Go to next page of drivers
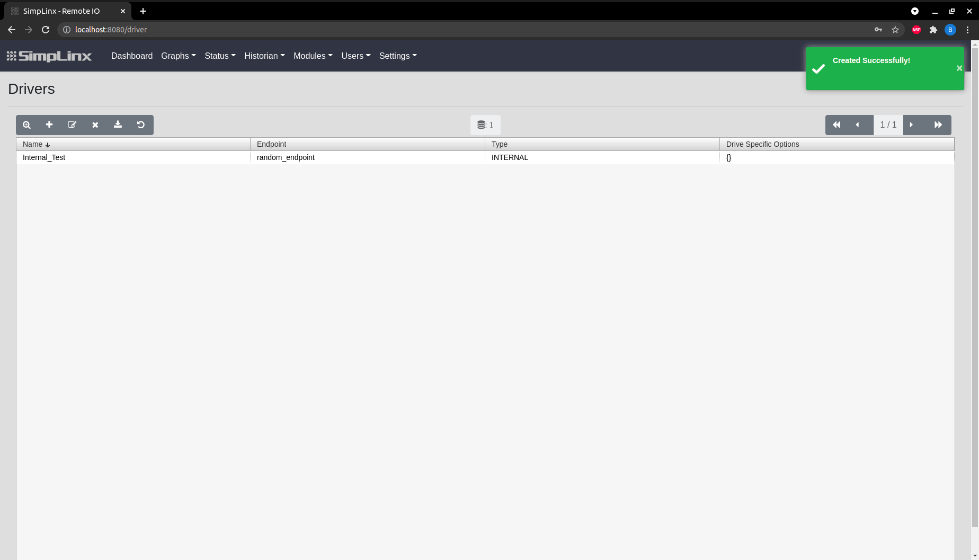The width and height of the screenshot is (979, 560). pyautogui.click(x=912, y=125)
